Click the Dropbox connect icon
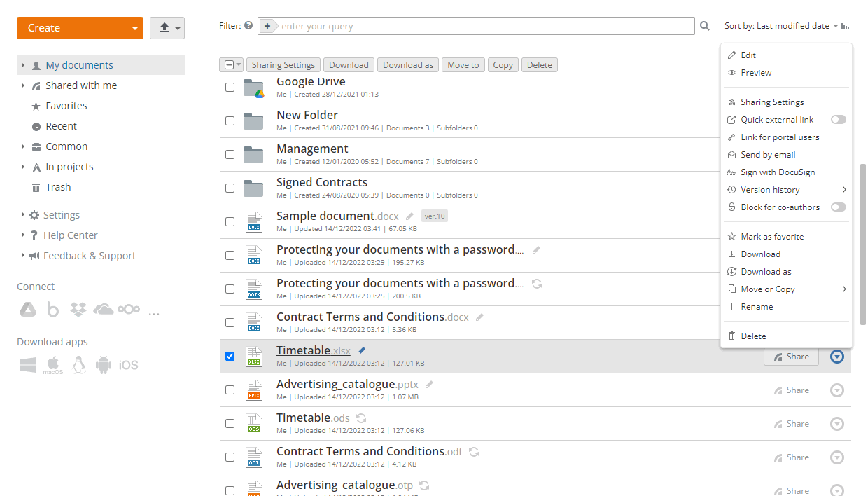Screen dimensions: 868x496 click(x=78, y=309)
